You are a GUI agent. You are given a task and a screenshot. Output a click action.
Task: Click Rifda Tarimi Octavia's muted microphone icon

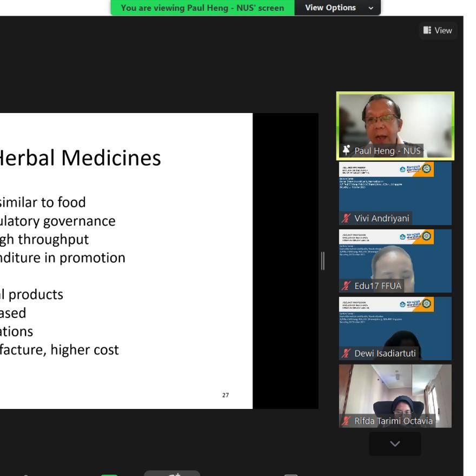(x=346, y=421)
